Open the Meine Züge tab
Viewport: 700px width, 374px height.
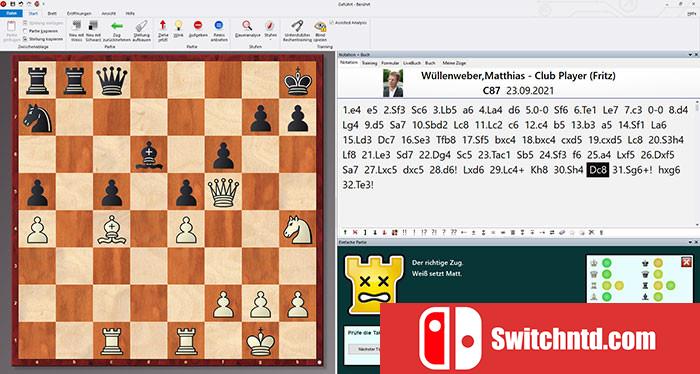pos(454,63)
